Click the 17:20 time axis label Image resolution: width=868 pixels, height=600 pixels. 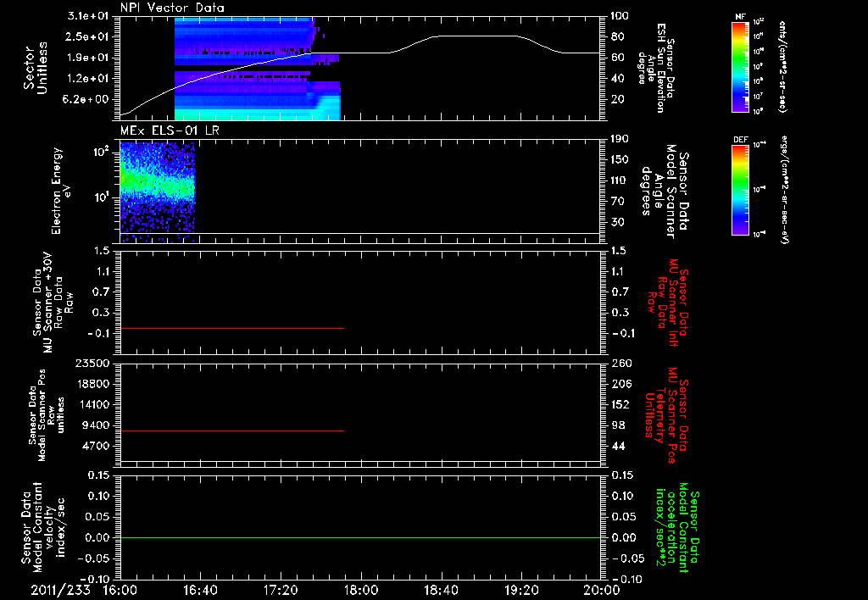tap(281, 590)
